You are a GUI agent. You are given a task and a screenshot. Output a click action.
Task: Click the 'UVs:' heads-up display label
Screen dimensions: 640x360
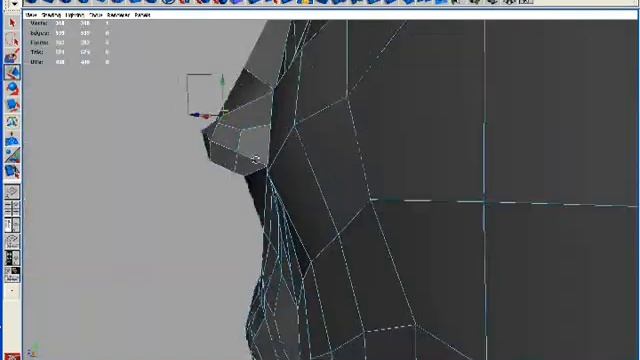tap(37, 62)
